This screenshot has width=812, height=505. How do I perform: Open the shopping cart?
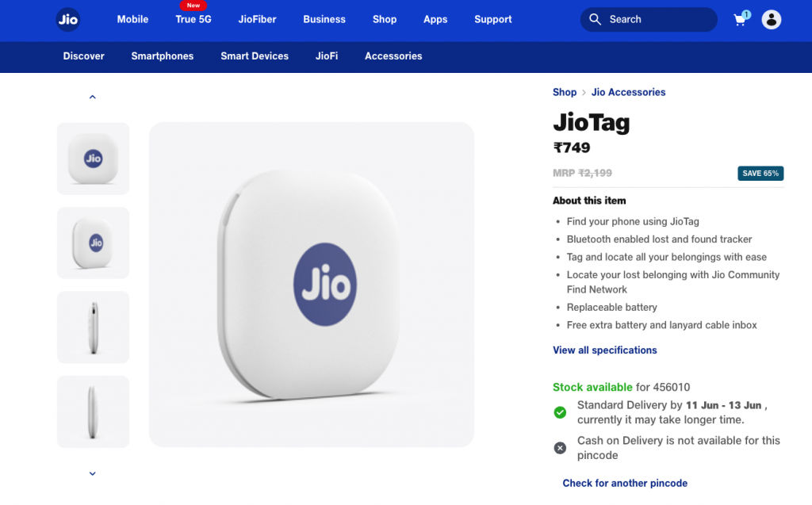pos(741,19)
